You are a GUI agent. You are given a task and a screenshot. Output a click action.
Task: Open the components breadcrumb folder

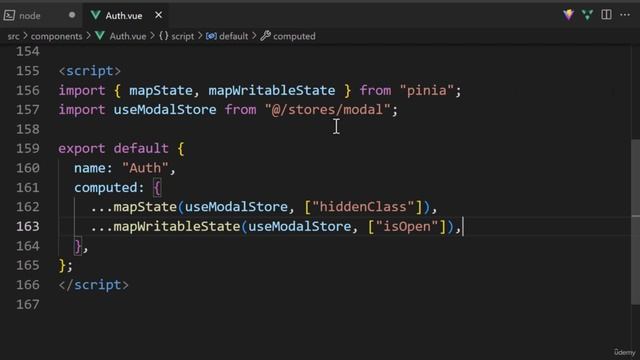click(x=56, y=36)
